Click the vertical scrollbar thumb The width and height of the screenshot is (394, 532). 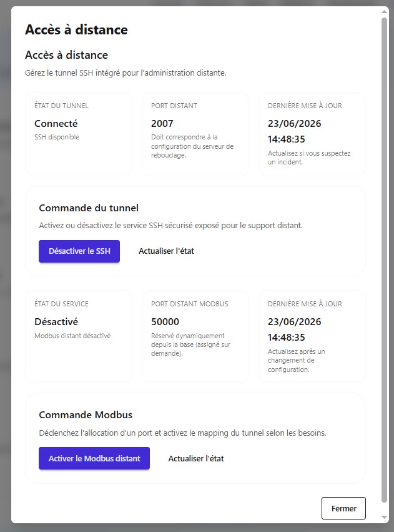384,259
